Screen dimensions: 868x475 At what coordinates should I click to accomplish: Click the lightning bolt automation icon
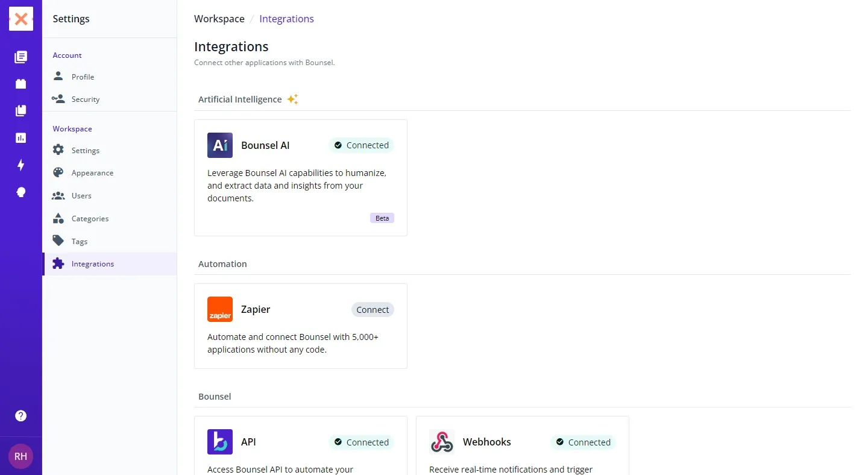pos(21,165)
